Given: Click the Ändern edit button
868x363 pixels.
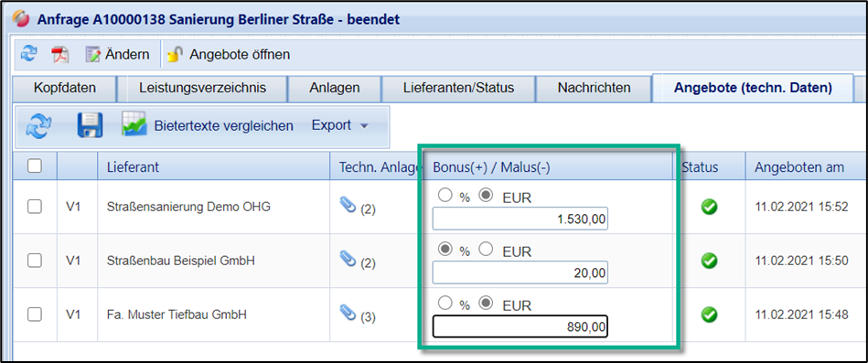Looking at the screenshot, I should pos(117,55).
